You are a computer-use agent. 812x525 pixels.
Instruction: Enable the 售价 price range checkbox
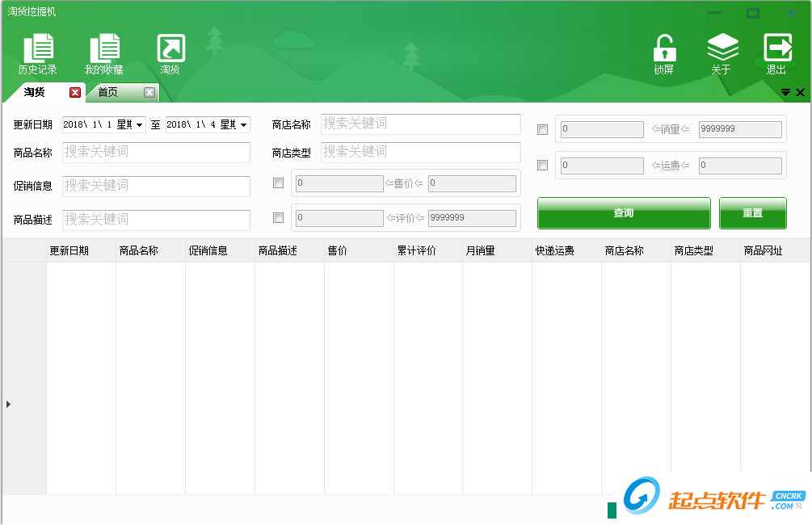[278, 183]
